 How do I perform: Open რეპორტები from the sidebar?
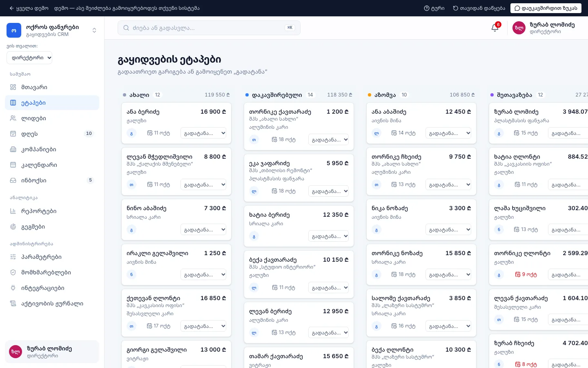pyautogui.click(x=52, y=211)
